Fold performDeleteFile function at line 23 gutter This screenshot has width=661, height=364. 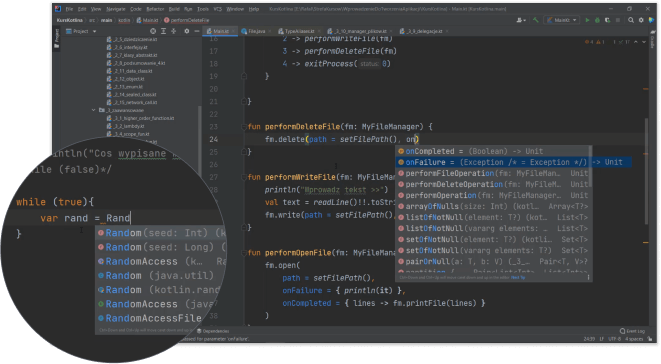pyautogui.click(x=244, y=127)
